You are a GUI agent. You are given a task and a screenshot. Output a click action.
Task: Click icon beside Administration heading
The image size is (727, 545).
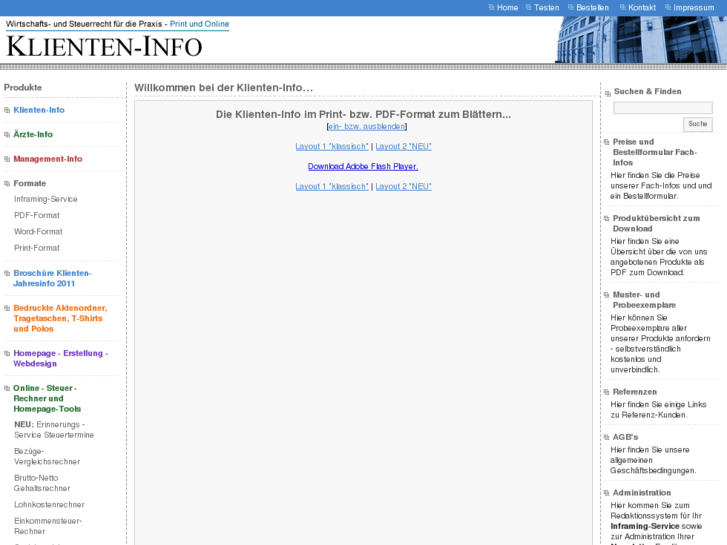(x=606, y=493)
